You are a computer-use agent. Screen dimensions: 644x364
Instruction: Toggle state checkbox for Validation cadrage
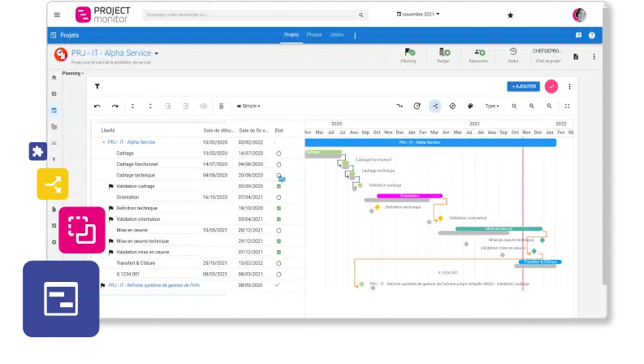[x=279, y=187]
